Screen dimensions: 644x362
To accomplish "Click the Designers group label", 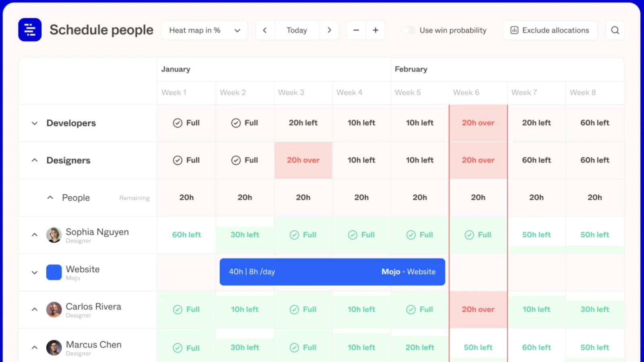I will [x=68, y=160].
